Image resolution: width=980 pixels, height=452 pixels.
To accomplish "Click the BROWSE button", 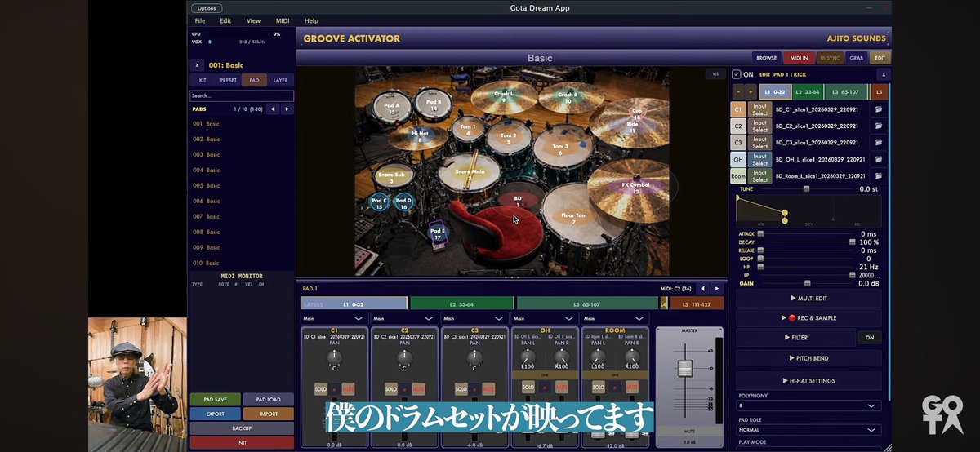I will [x=766, y=58].
